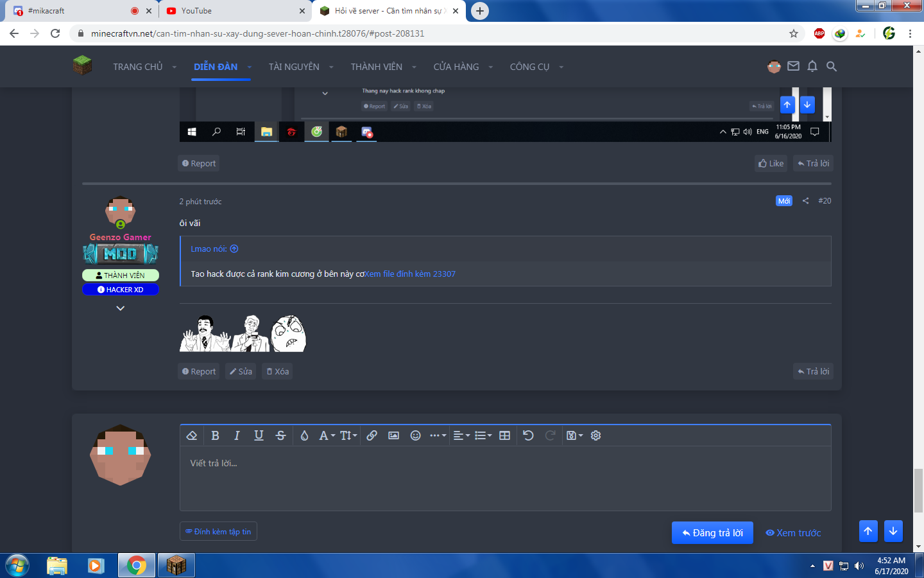Click the reply text field
This screenshot has width=924, height=578.
tap(506, 478)
